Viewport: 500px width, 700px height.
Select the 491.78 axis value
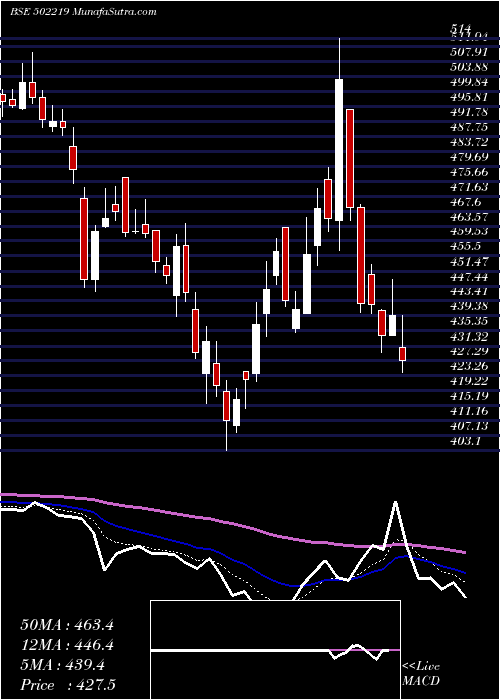pos(468,112)
